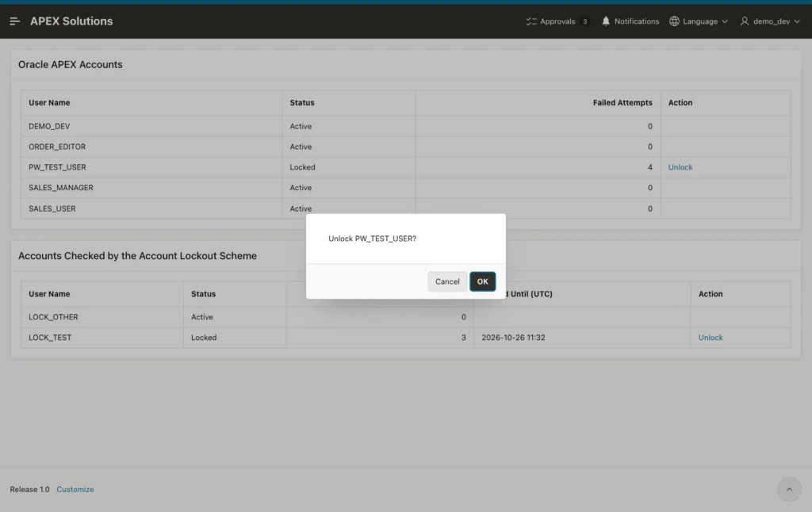Click the APEX Solutions app title
The height and width of the screenshot is (512, 812).
tap(71, 21)
